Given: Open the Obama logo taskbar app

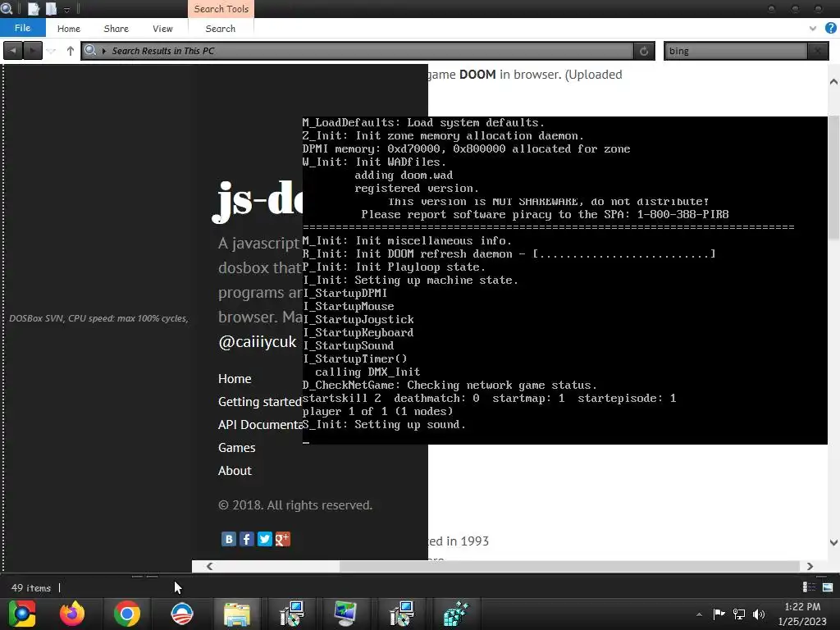Looking at the screenshot, I should 181,614.
